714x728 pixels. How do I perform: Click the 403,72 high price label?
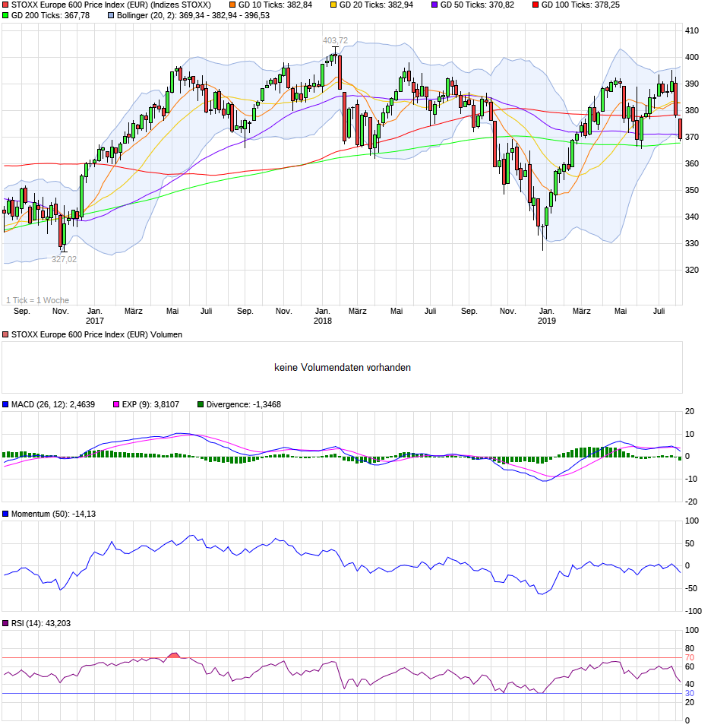(336, 41)
